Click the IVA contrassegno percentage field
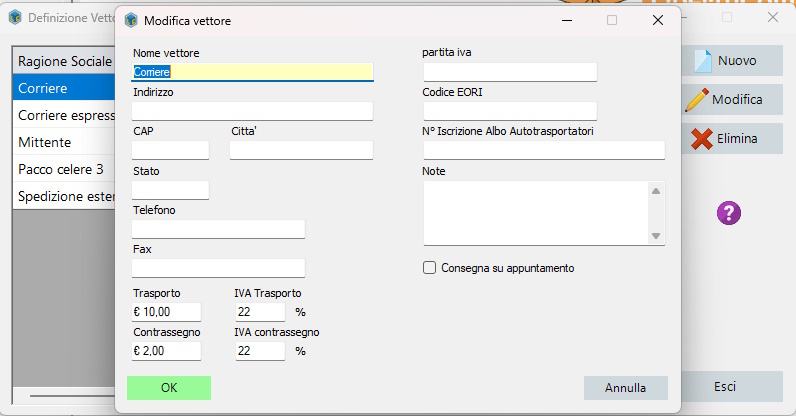Screen dimensions: 796x416 260,351
